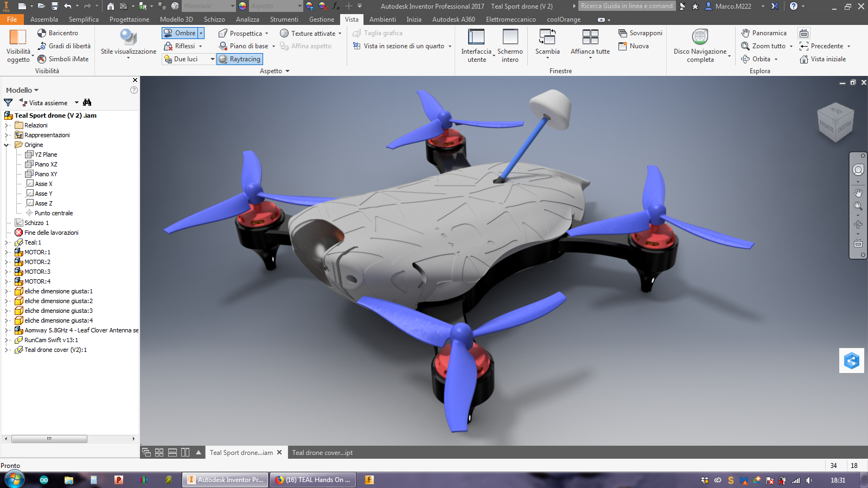Select RunCam Swift v13:1 in browser
868x488 pixels.
coord(51,340)
